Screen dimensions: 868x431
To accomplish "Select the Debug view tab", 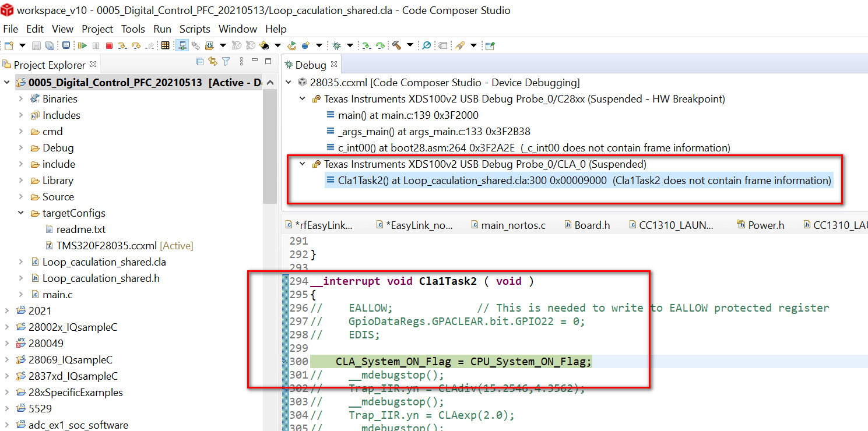I will coord(311,65).
